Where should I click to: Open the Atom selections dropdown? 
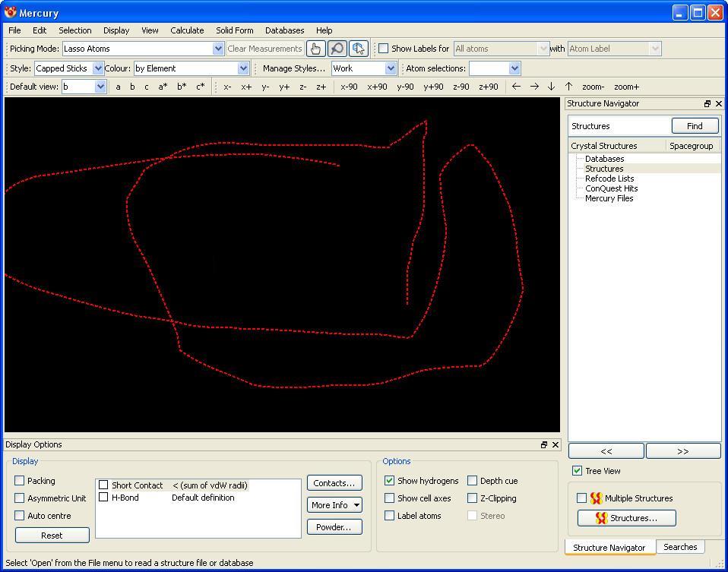495,68
